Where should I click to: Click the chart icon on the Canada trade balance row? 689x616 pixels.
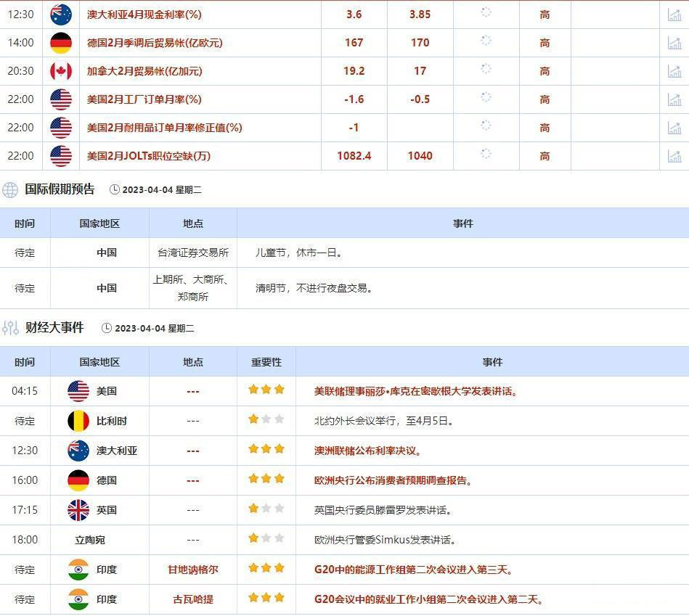(675, 70)
